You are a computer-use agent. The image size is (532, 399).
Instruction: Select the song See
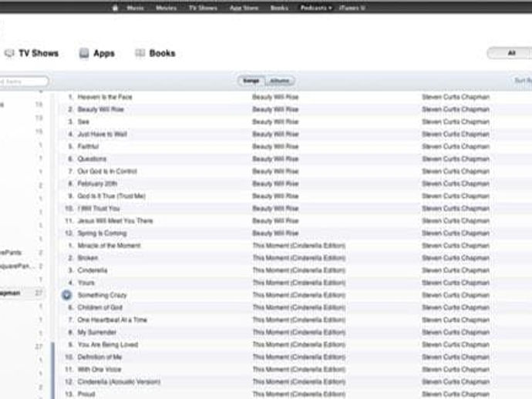click(x=83, y=122)
